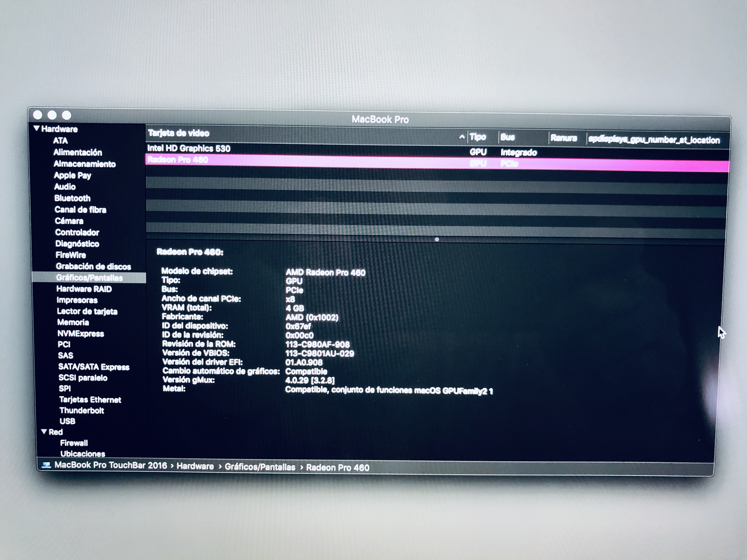Open Hardware RAID in the sidebar
The width and height of the screenshot is (747, 560).
84,289
